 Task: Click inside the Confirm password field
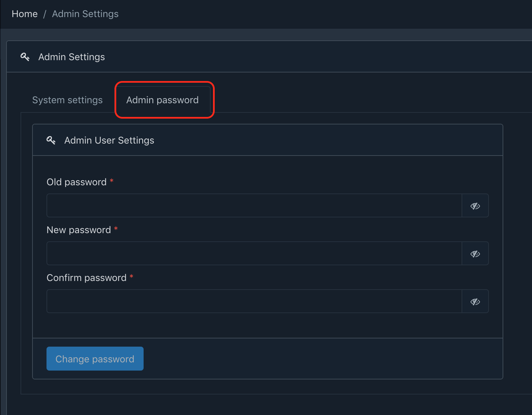[254, 301]
